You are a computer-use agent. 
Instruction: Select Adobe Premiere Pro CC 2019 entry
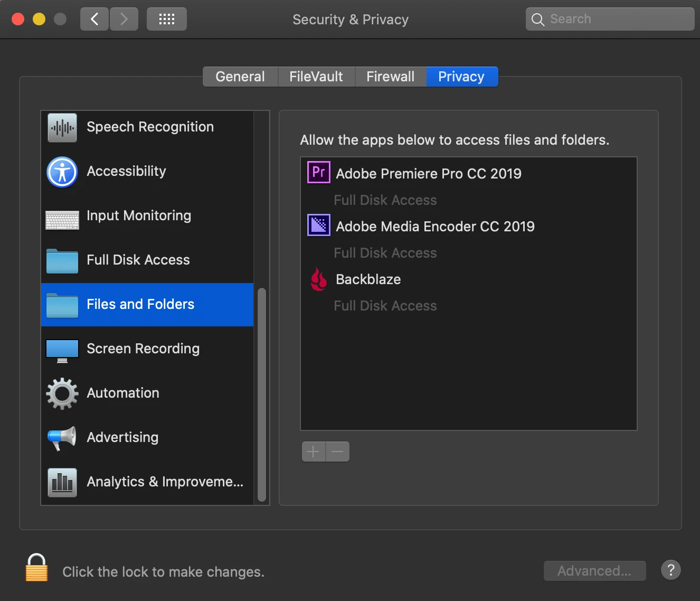point(469,173)
